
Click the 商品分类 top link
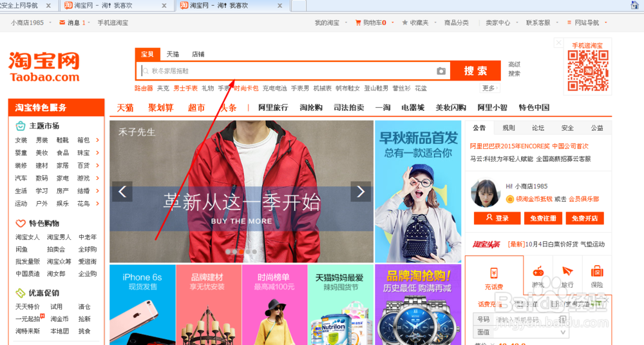(457, 23)
